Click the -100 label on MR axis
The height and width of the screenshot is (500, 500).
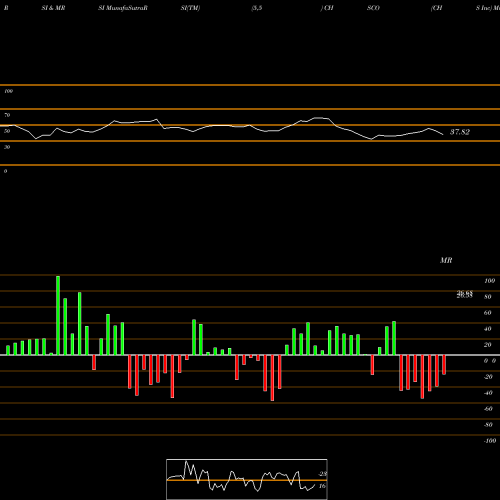(490, 441)
